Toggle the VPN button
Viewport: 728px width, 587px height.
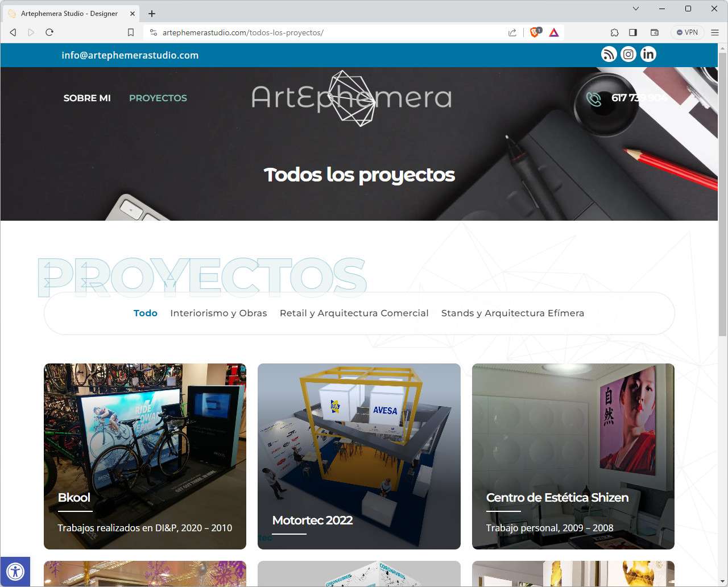pyautogui.click(x=687, y=32)
